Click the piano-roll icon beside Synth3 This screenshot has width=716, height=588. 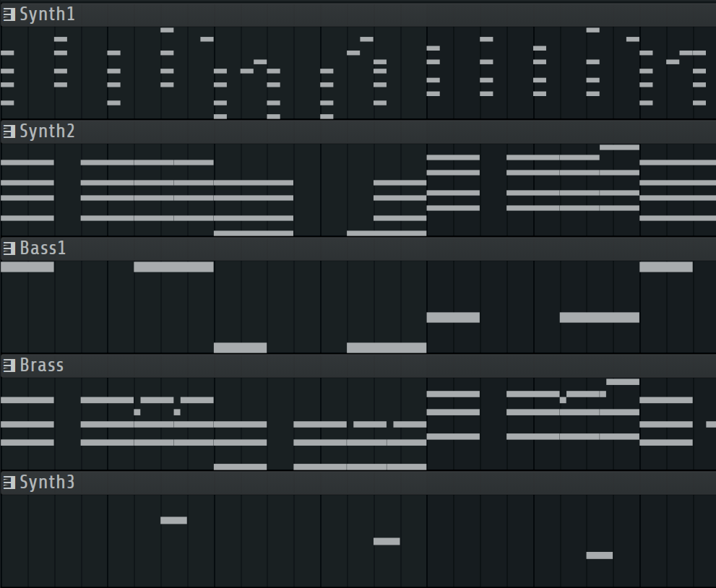pyautogui.click(x=9, y=482)
